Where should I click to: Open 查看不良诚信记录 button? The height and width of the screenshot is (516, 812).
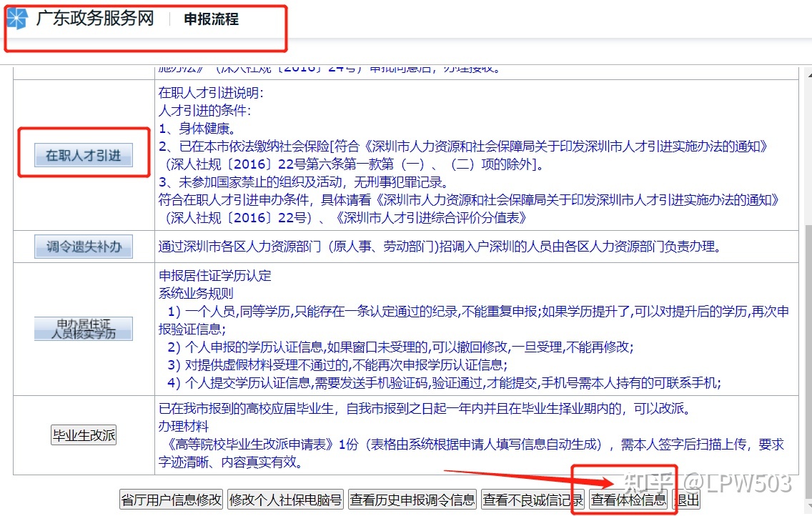533,500
